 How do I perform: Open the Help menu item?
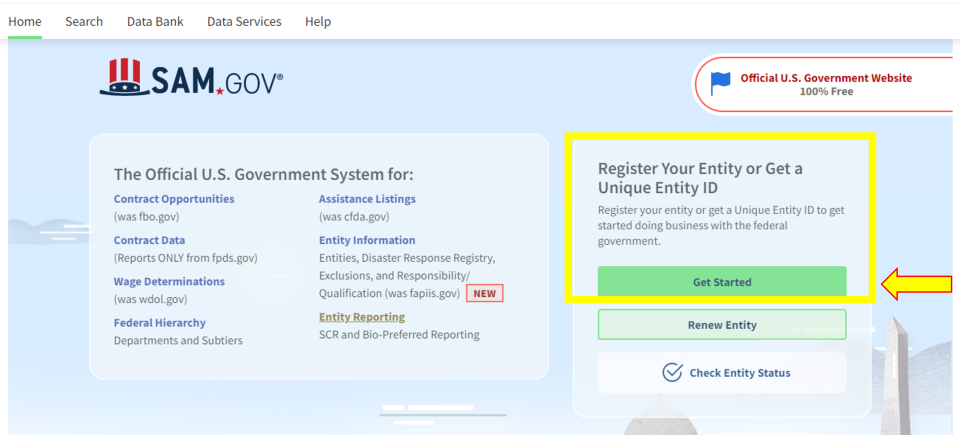[318, 21]
